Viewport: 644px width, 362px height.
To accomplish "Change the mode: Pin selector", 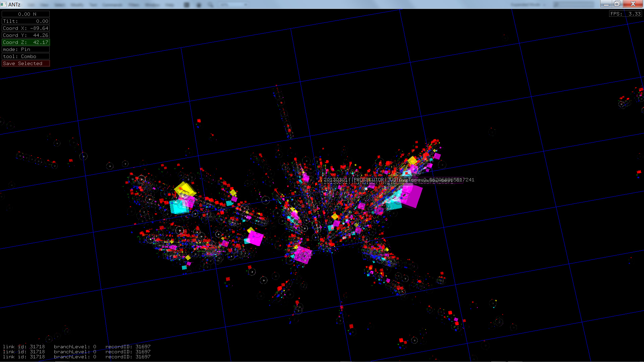I will (x=25, y=49).
